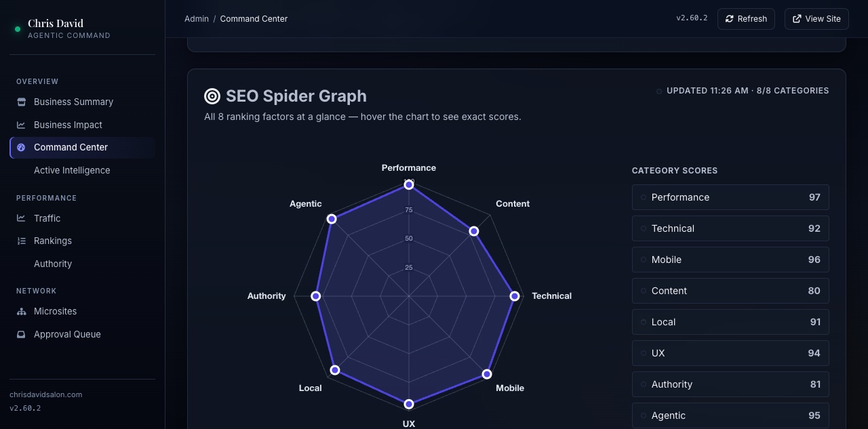Open Business Impact in the sidebar
Image resolution: width=868 pixels, height=429 pixels.
82,125
